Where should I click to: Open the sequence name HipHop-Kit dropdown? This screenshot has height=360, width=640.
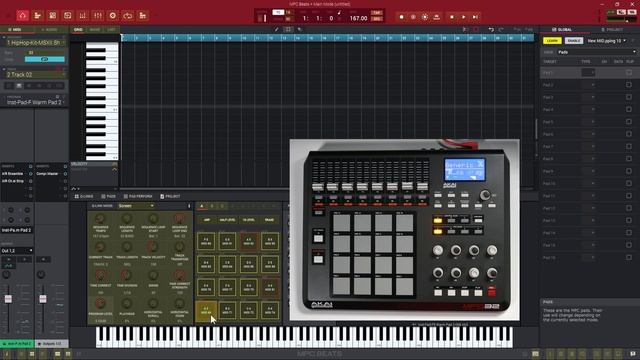click(35, 42)
